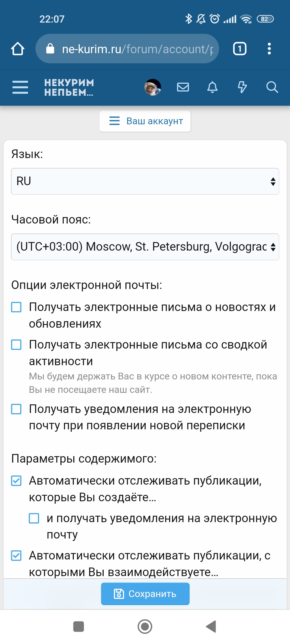
Task: Open browser tab switcher
Action: pos(240,49)
